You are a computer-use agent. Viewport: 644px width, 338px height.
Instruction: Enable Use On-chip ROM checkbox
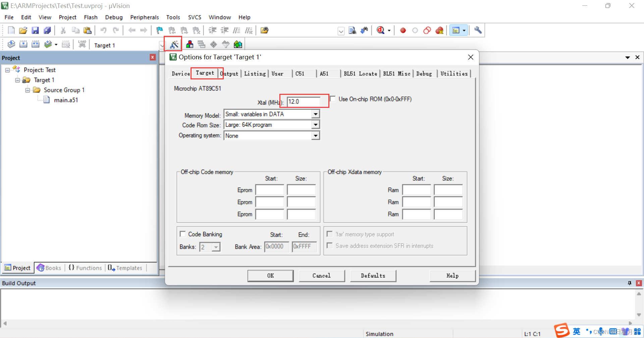333,99
